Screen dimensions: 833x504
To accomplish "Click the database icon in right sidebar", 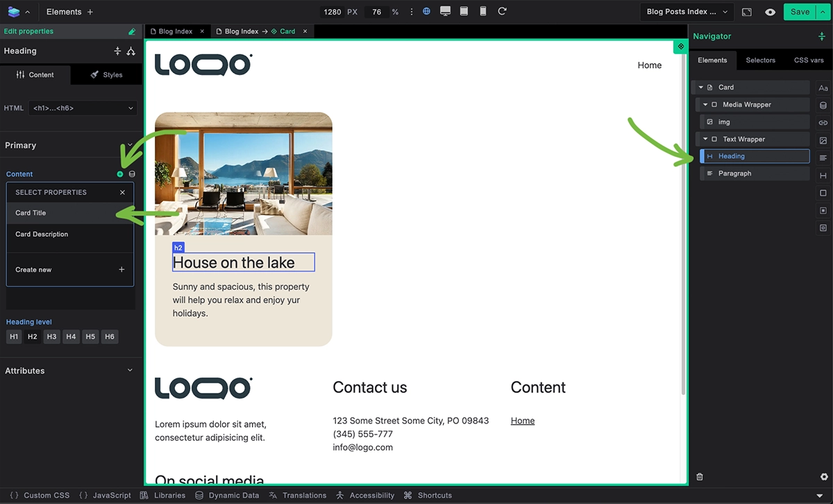I will [x=823, y=106].
